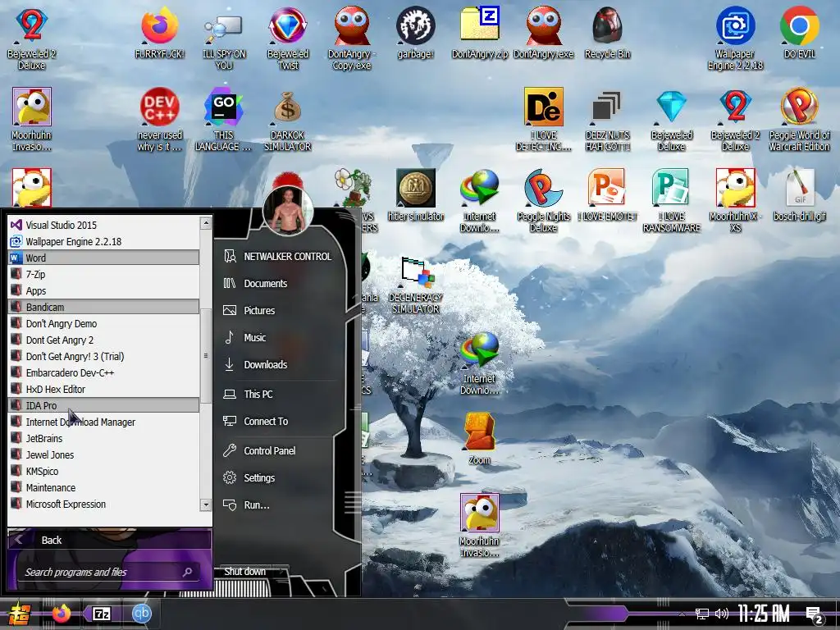
Task: Open Peggle World of Warcraft Edition icon
Action: pyautogui.click(x=799, y=120)
